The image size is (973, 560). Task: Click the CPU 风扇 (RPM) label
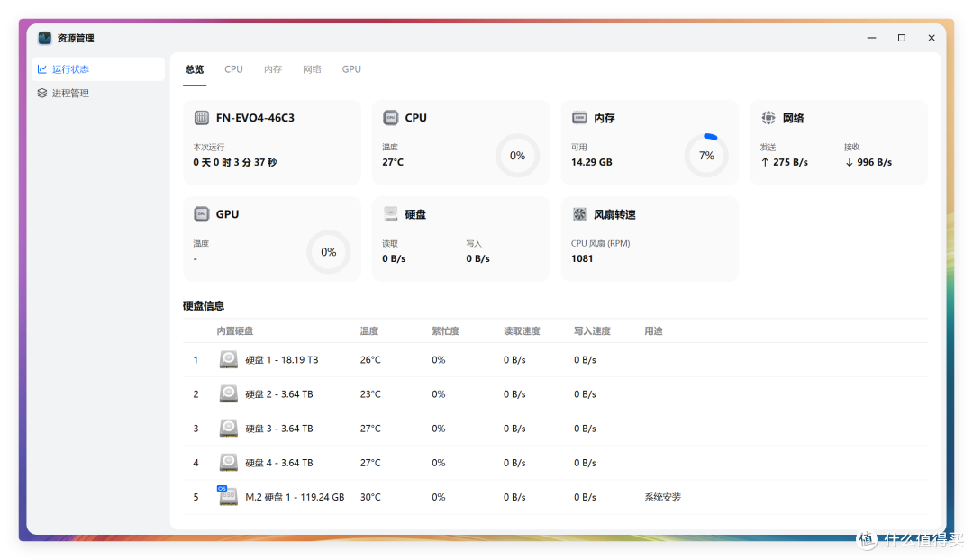click(601, 244)
